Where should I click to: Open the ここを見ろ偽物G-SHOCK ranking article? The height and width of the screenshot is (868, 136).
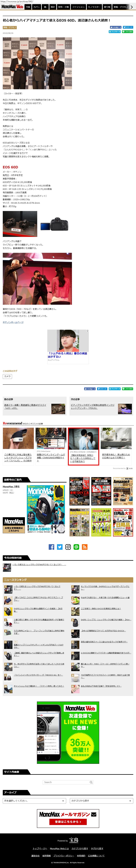pos(101,609)
